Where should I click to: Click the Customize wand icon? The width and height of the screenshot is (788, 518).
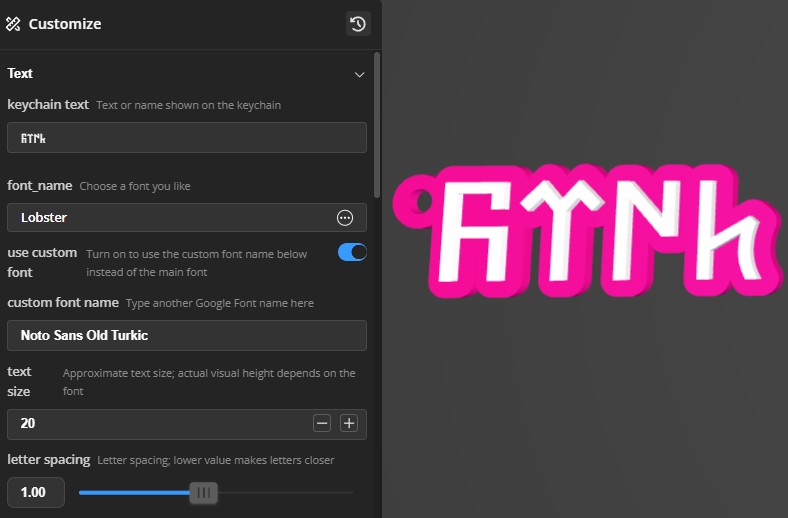pos(13,24)
